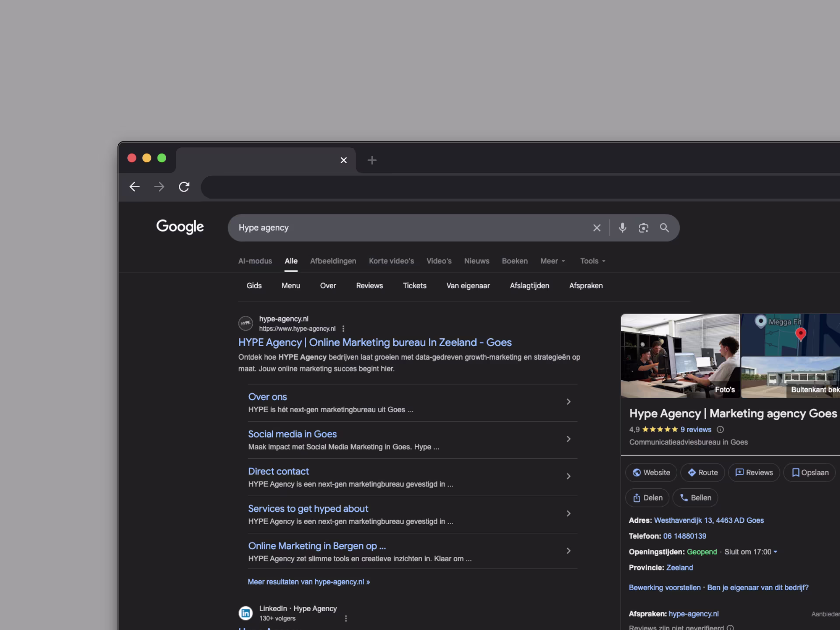
Task: Expand the Tools dropdown
Action: click(x=592, y=261)
